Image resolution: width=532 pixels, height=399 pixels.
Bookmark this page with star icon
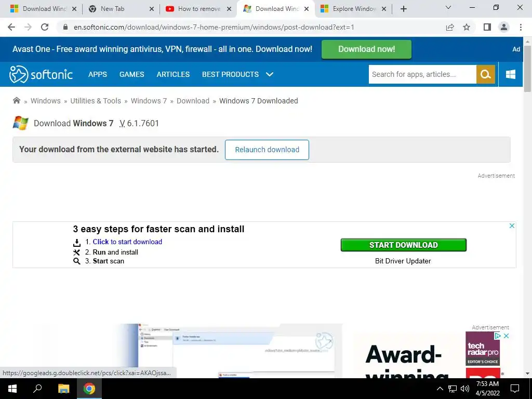coord(467,27)
